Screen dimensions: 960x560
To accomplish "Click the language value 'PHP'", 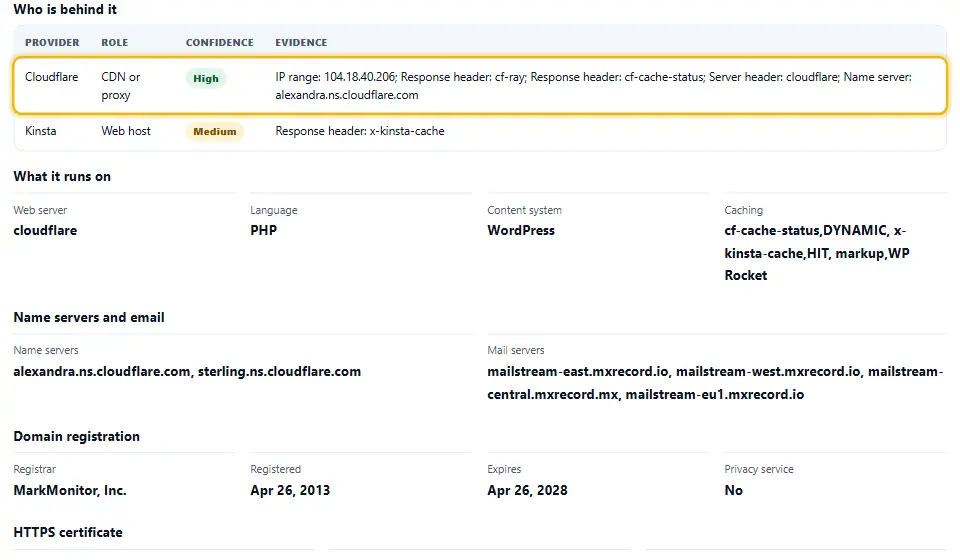I will tap(263, 230).
